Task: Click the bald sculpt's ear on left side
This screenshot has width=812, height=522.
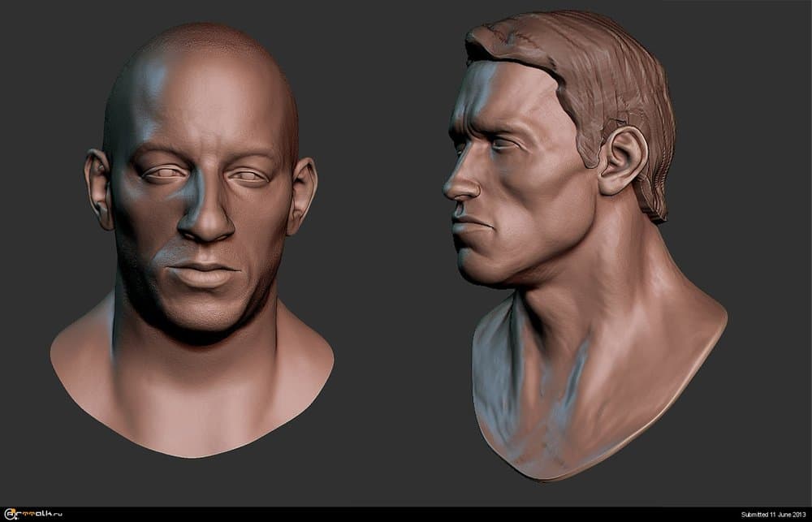Action: [x=97, y=187]
